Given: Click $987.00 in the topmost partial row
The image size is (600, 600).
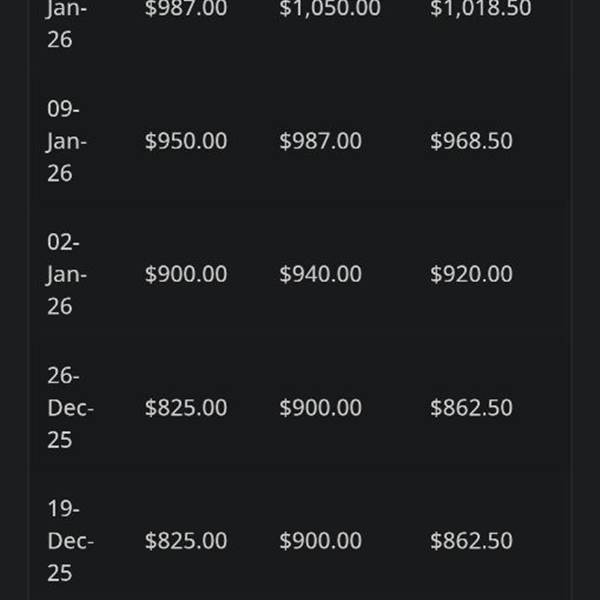Looking at the screenshot, I should tap(186, 9).
